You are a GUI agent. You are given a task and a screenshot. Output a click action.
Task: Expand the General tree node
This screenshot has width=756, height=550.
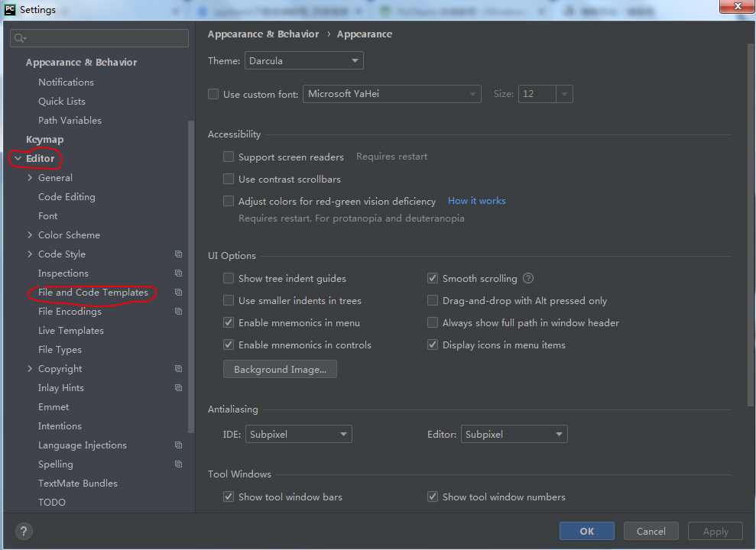click(30, 177)
